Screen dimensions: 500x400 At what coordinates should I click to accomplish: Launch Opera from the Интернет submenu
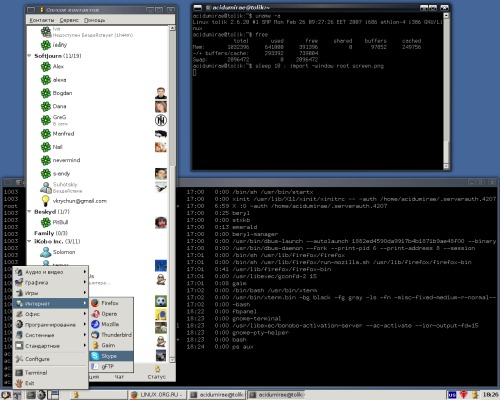coord(111,314)
